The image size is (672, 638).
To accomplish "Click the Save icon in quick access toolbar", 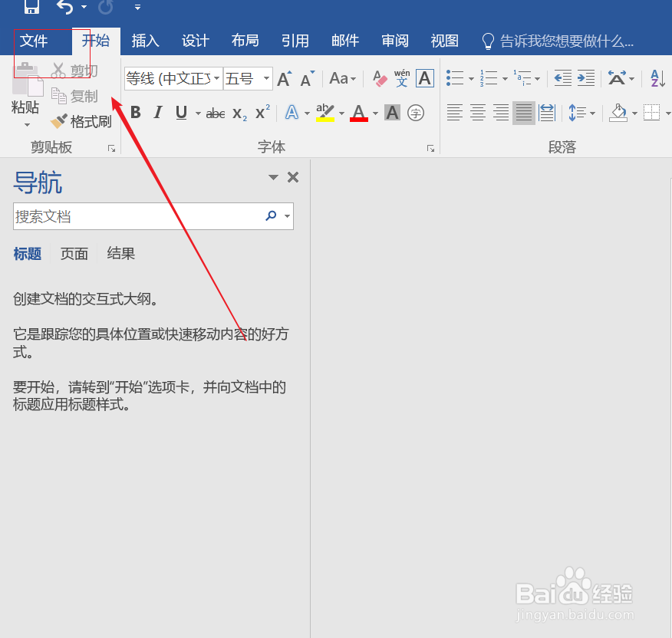I will coord(31,6).
